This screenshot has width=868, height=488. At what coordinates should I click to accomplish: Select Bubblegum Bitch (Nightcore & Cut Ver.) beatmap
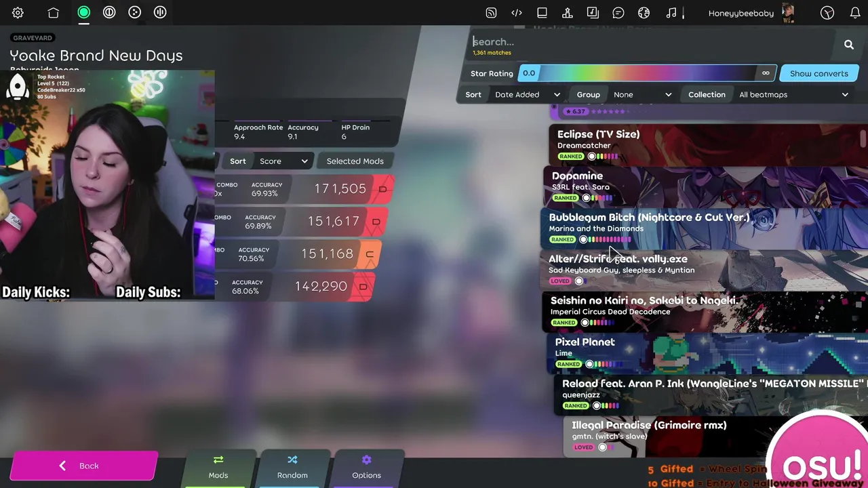[x=704, y=228]
